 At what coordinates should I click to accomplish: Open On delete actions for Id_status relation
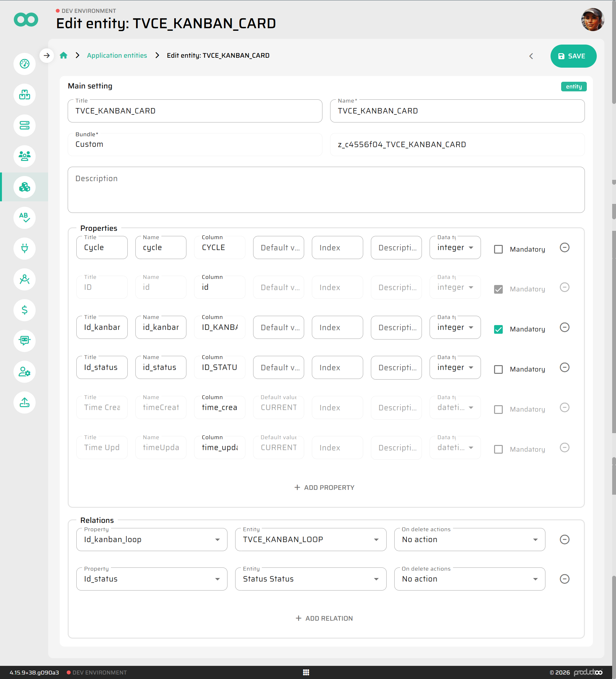(x=469, y=579)
